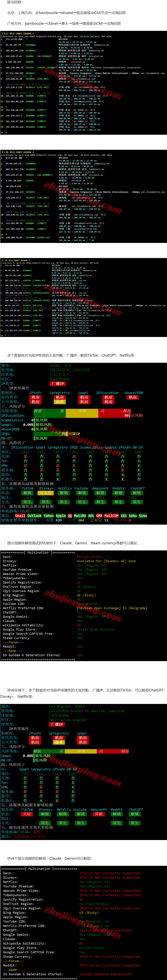Click the yellow '商业' badge in IPv4 report
The width and height of the screenshot is (167, 980).
(60, 402)
